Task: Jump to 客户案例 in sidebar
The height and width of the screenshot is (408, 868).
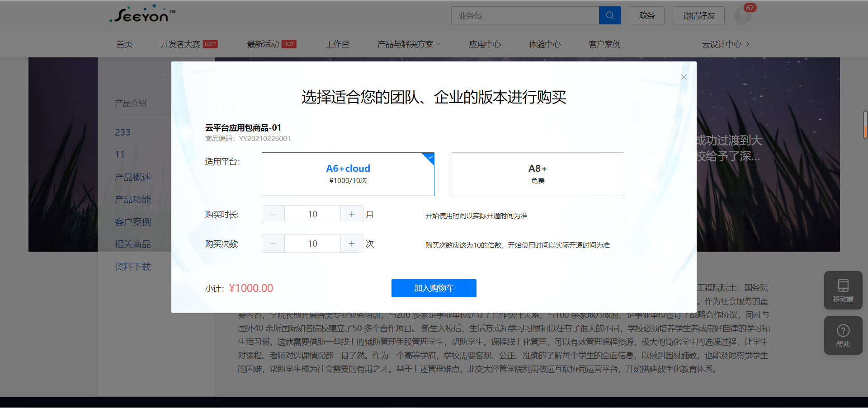Action: point(133,222)
